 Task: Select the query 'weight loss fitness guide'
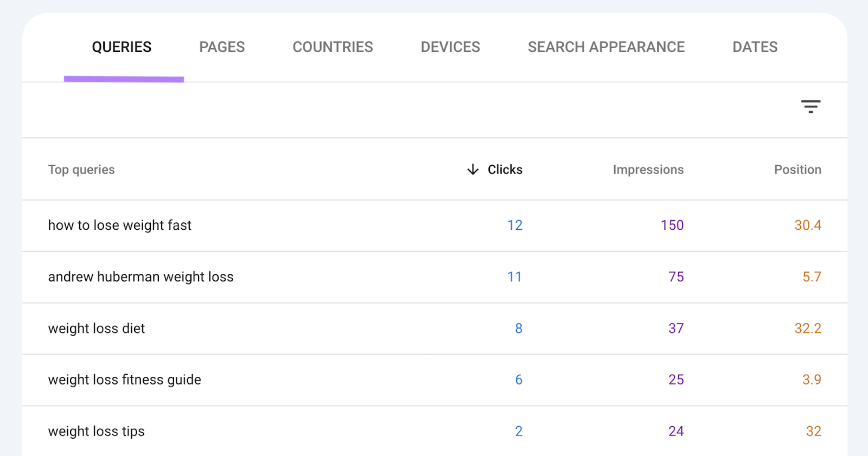(124, 380)
